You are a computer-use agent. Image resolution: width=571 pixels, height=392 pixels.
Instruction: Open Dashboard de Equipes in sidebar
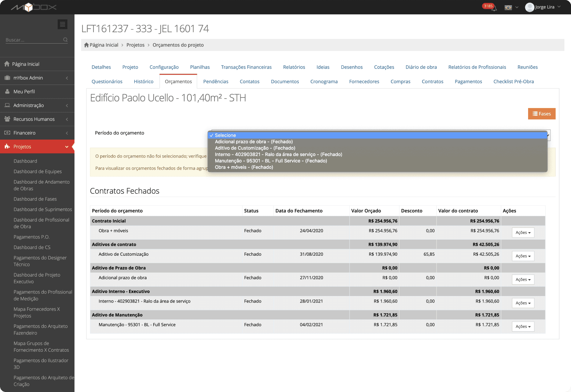[37, 171]
